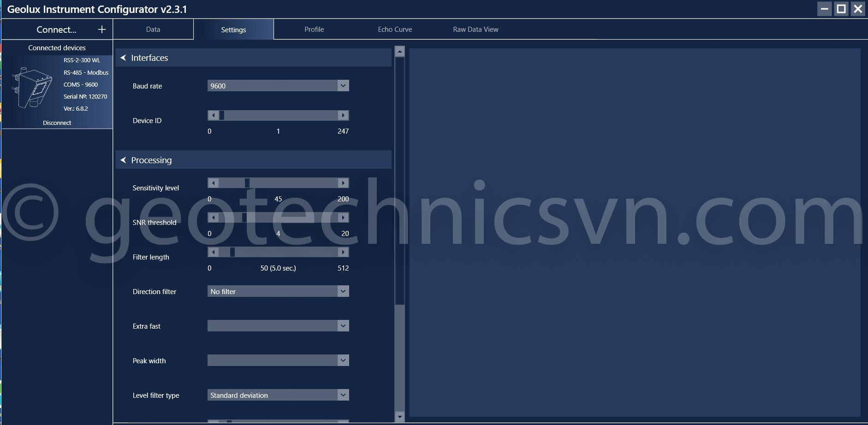Click the plus icon next to Connect

(102, 30)
